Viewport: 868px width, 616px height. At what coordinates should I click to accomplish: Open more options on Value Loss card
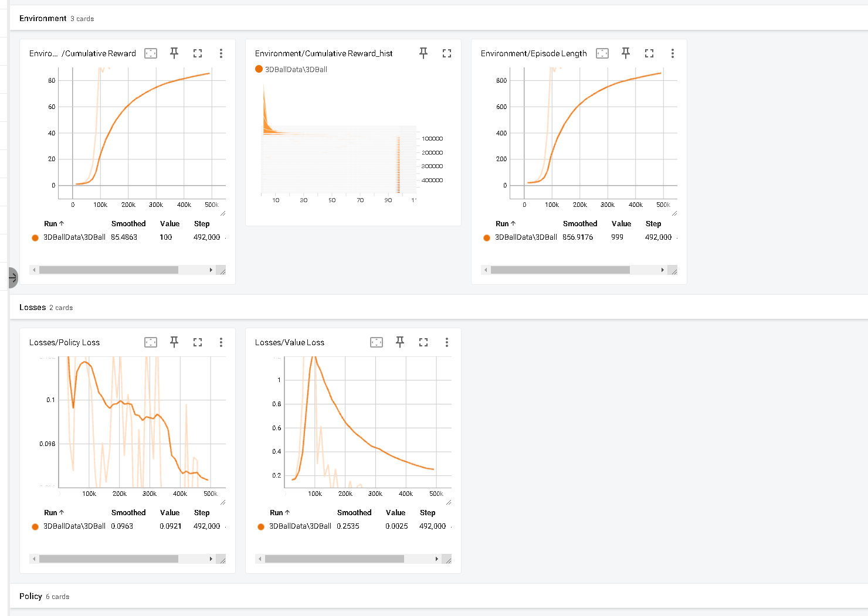(447, 342)
